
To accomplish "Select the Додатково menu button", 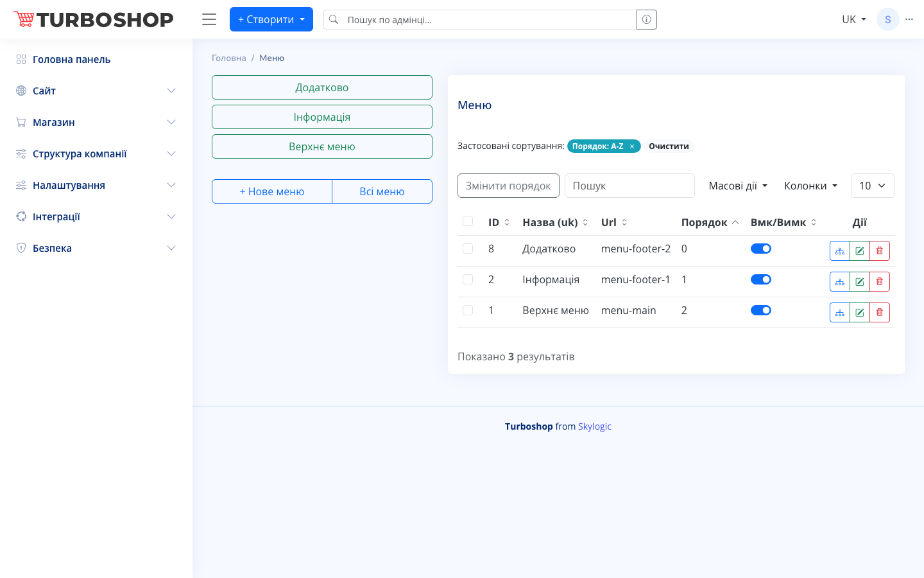I will point(322,87).
